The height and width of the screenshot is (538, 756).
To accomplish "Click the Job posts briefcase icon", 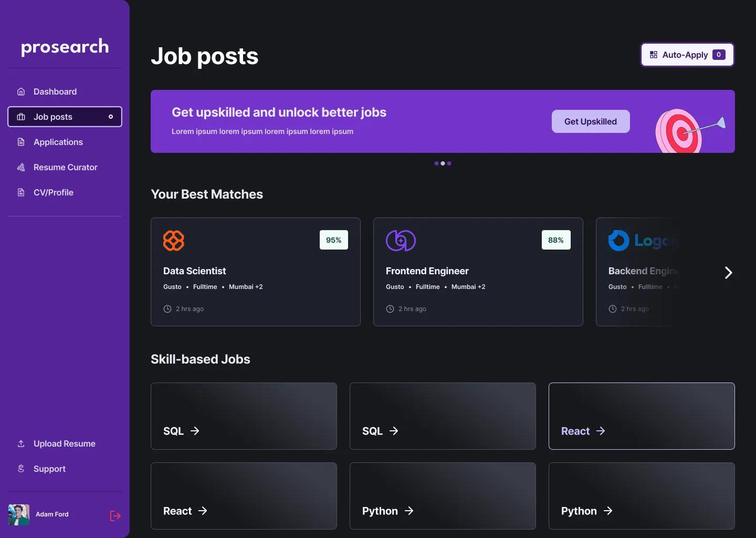I will [x=21, y=117].
